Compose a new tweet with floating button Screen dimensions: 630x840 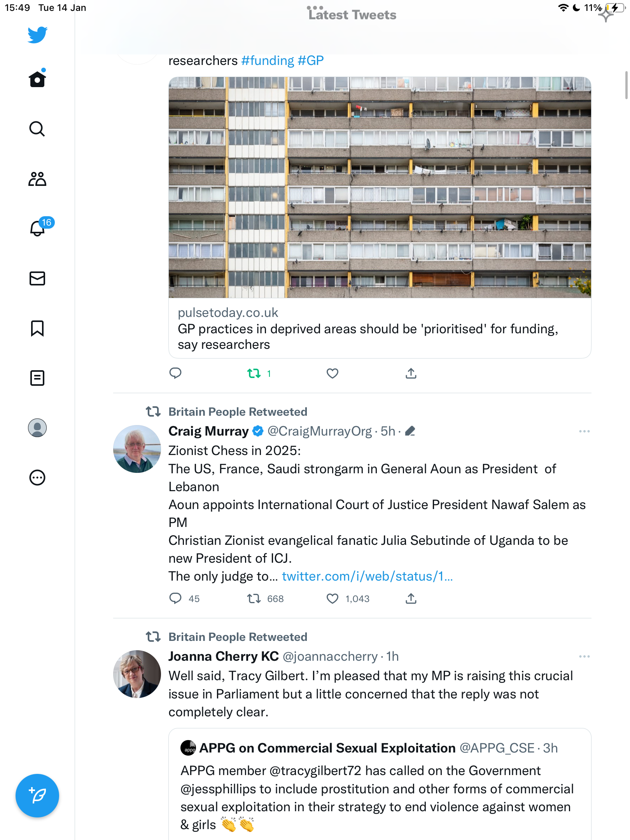[37, 796]
